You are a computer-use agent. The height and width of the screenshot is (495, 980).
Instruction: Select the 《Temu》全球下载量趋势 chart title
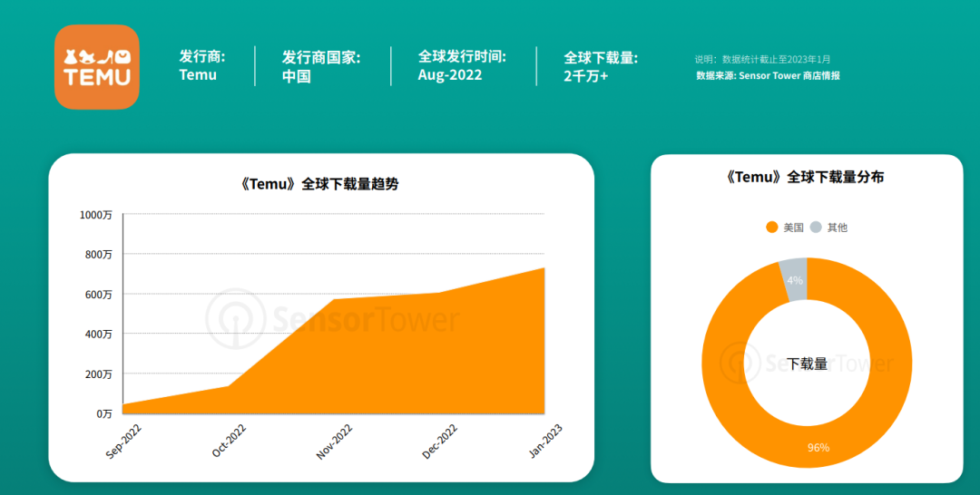click(318, 184)
